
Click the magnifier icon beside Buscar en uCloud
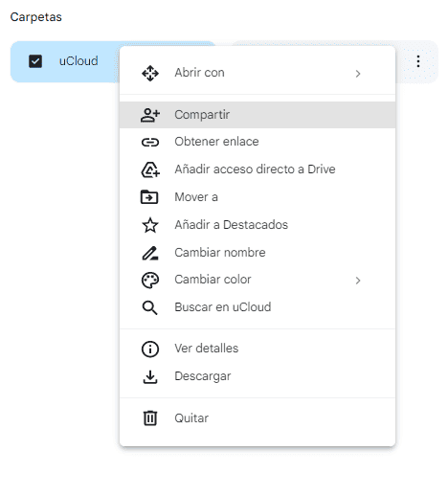pos(149,308)
